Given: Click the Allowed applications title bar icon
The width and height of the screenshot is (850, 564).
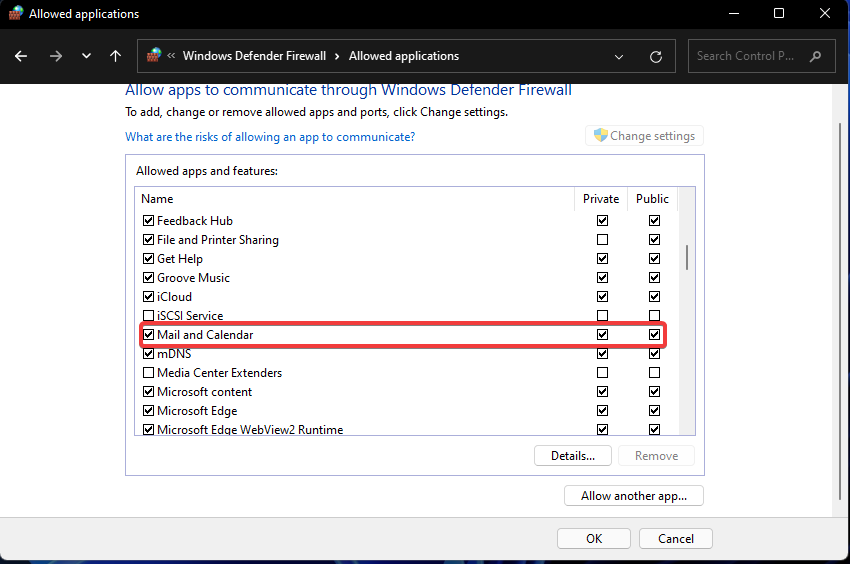Looking at the screenshot, I should pyautogui.click(x=14, y=14).
